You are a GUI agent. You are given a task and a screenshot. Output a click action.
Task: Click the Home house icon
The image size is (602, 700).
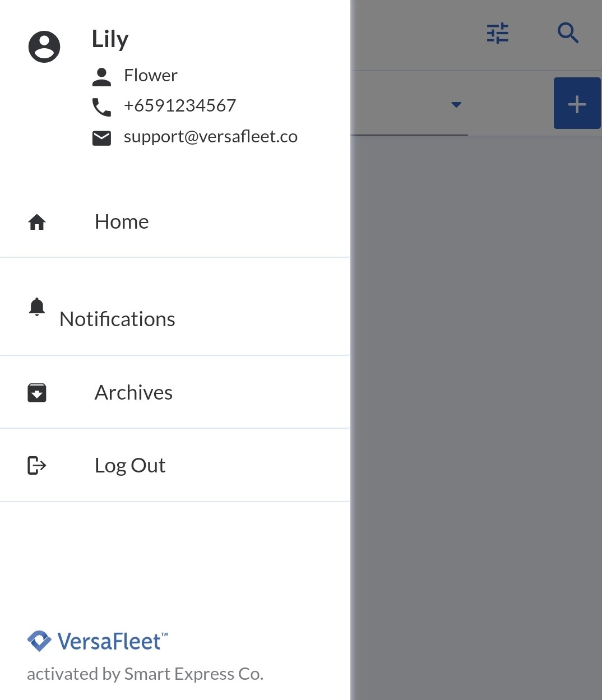pos(37,222)
